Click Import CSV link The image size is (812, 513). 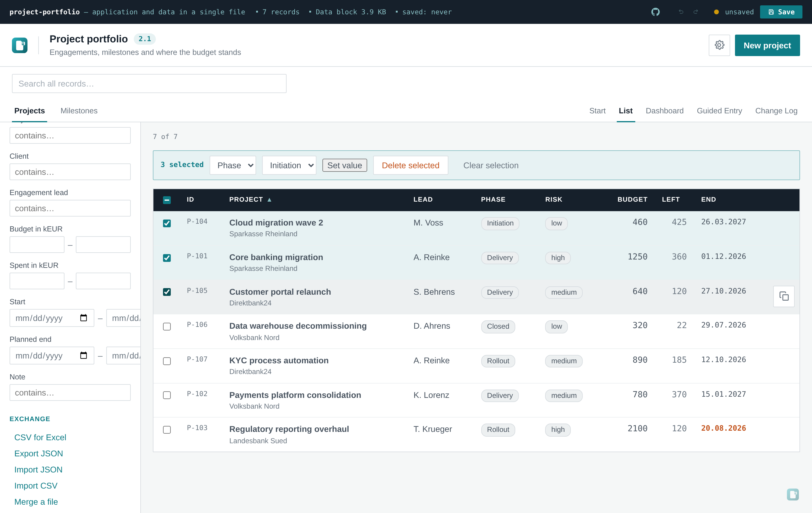tap(36, 486)
